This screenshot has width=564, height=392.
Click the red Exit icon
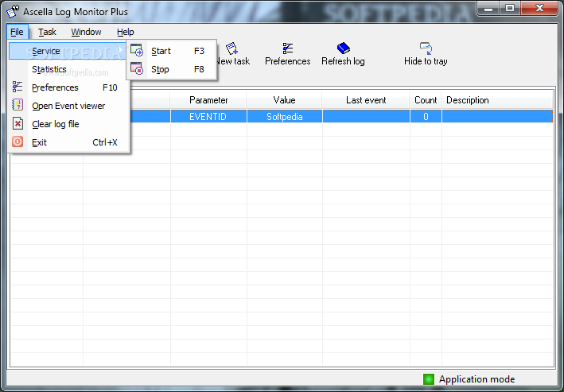(18, 142)
